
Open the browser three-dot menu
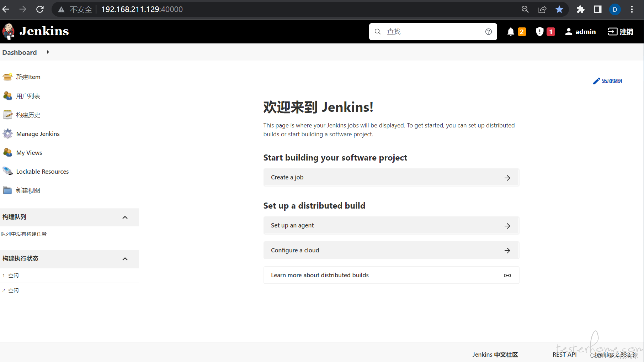click(x=632, y=9)
